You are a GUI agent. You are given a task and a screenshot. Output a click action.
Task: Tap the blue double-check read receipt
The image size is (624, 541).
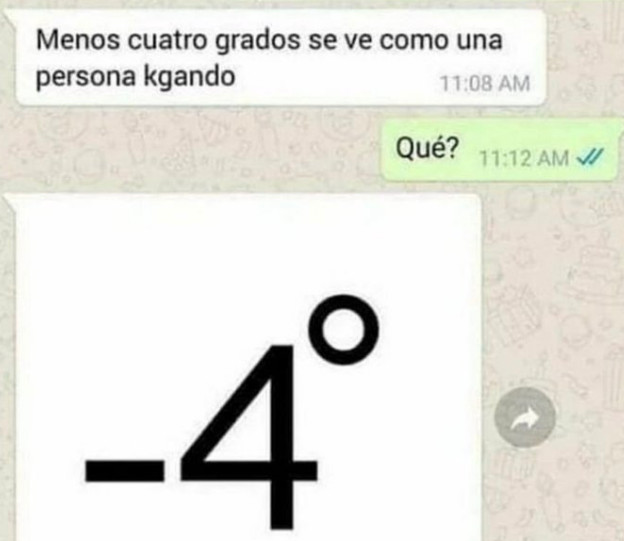(591, 158)
